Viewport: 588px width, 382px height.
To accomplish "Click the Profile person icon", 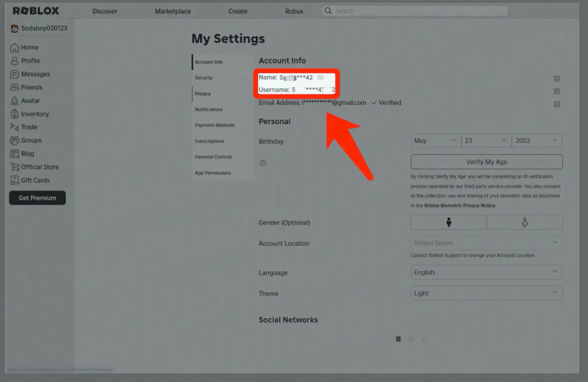I will tap(14, 61).
